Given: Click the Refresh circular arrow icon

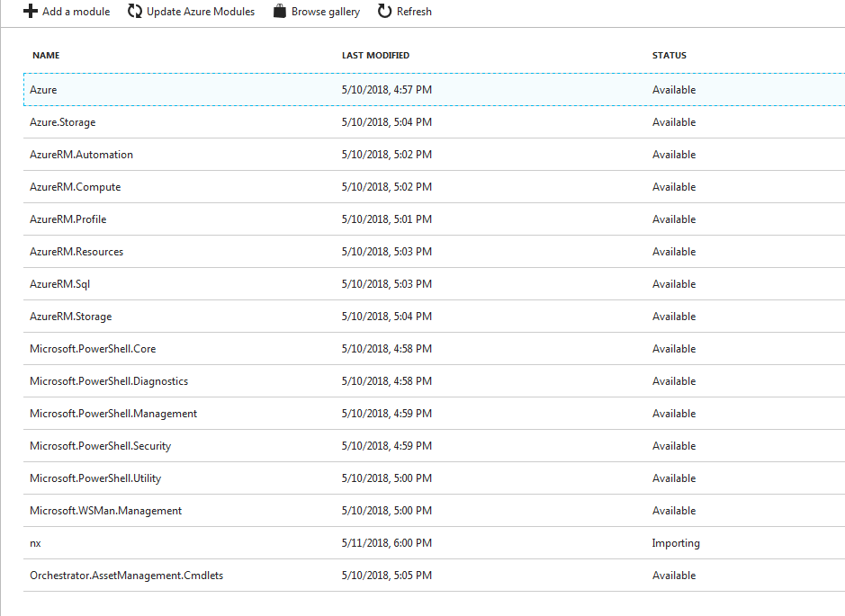Looking at the screenshot, I should tap(386, 11).
